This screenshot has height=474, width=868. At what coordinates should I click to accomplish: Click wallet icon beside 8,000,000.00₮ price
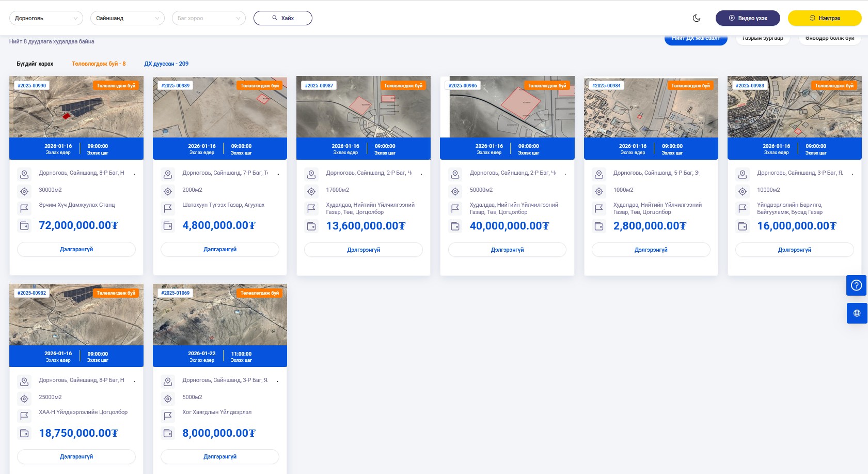(168, 433)
